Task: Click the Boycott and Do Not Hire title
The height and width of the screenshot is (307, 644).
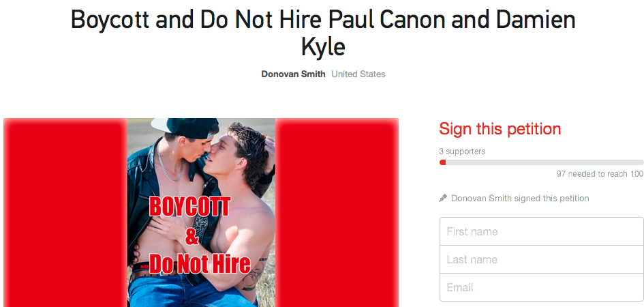Action: [323, 33]
